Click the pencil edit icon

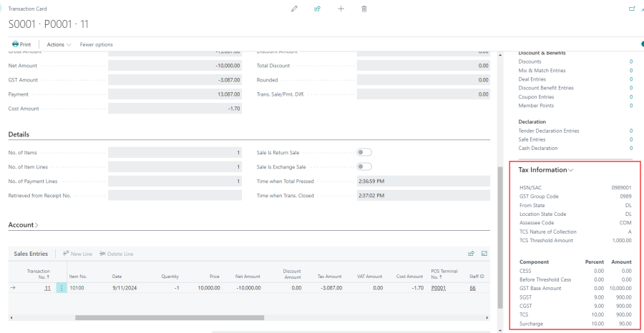coord(294,9)
